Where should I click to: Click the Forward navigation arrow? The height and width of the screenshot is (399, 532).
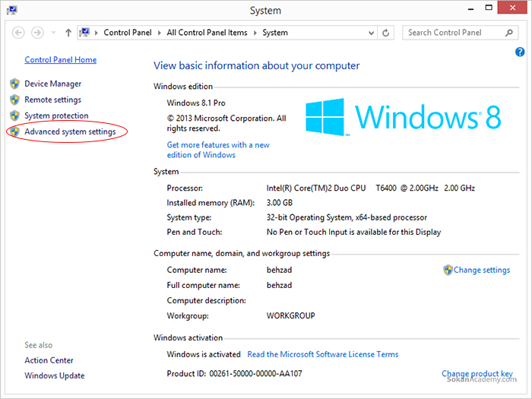(38, 33)
